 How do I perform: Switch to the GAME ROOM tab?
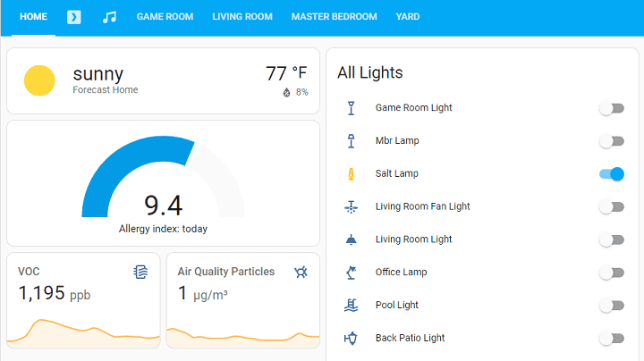tap(165, 17)
